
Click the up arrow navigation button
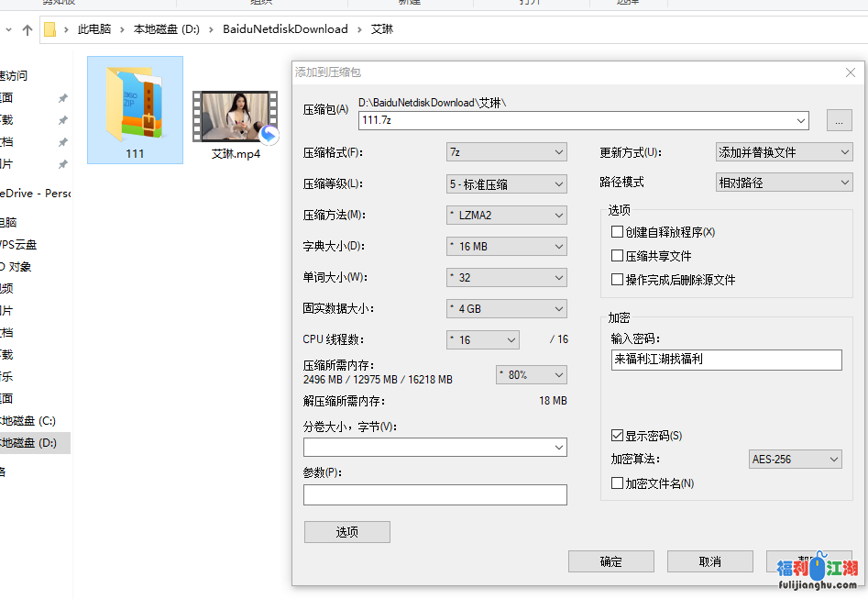pos(27,29)
